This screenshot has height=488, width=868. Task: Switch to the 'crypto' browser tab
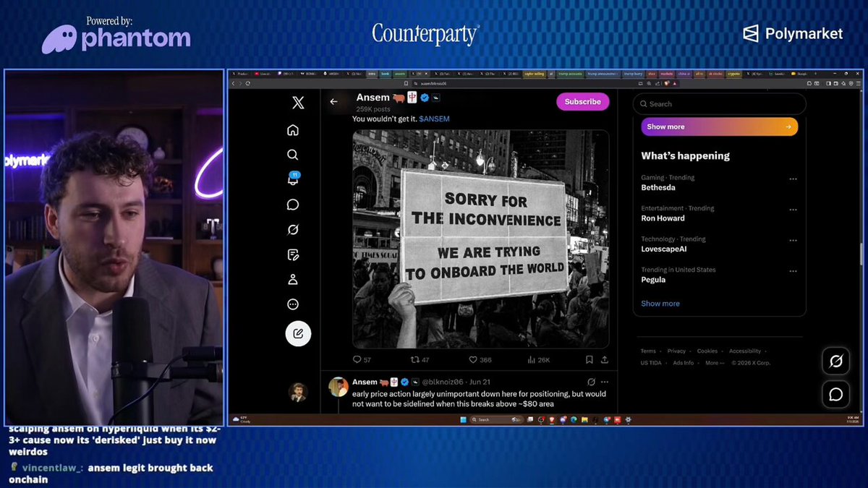[x=733, y=74]
